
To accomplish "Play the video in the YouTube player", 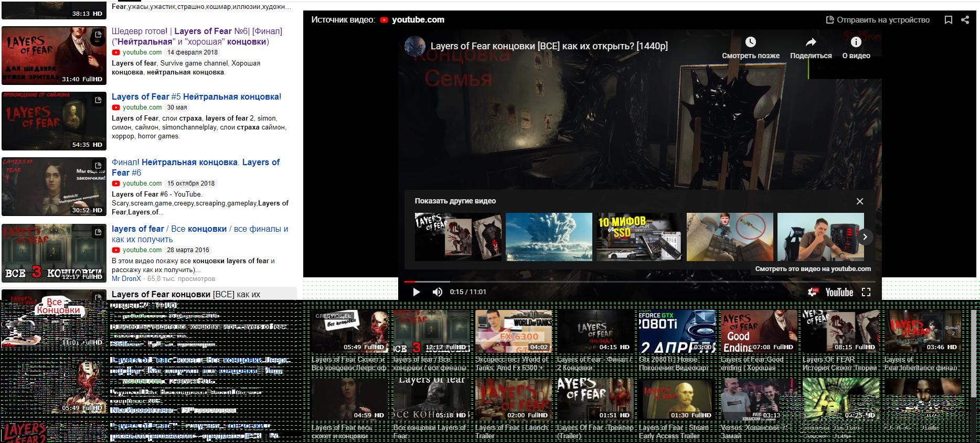I will click(x=416, y=292).
